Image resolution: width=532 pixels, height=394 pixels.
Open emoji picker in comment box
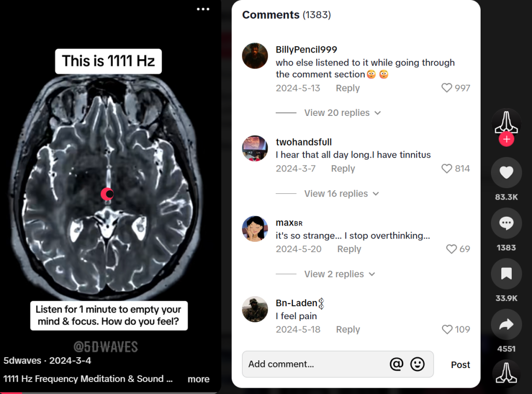(417, 364)
